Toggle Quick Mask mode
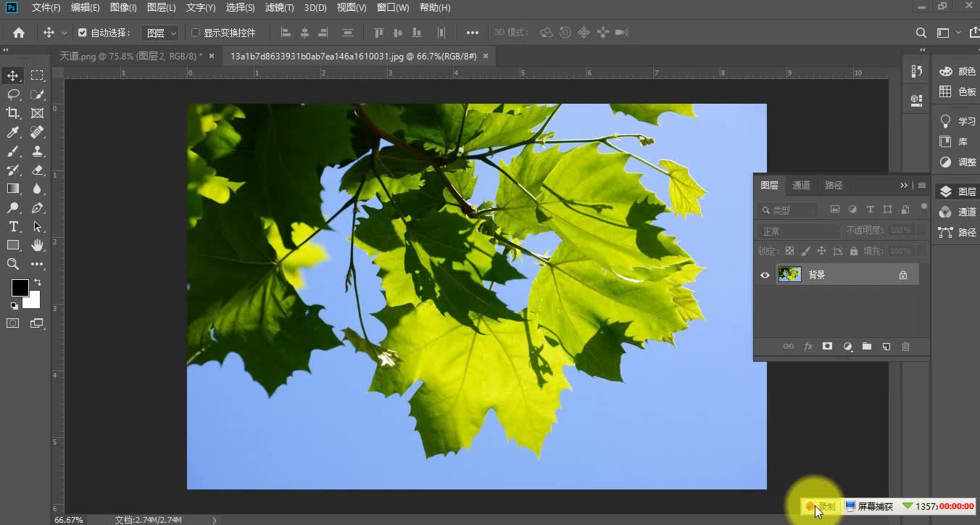This screenshot has width=980, height=525. (13, 323)
